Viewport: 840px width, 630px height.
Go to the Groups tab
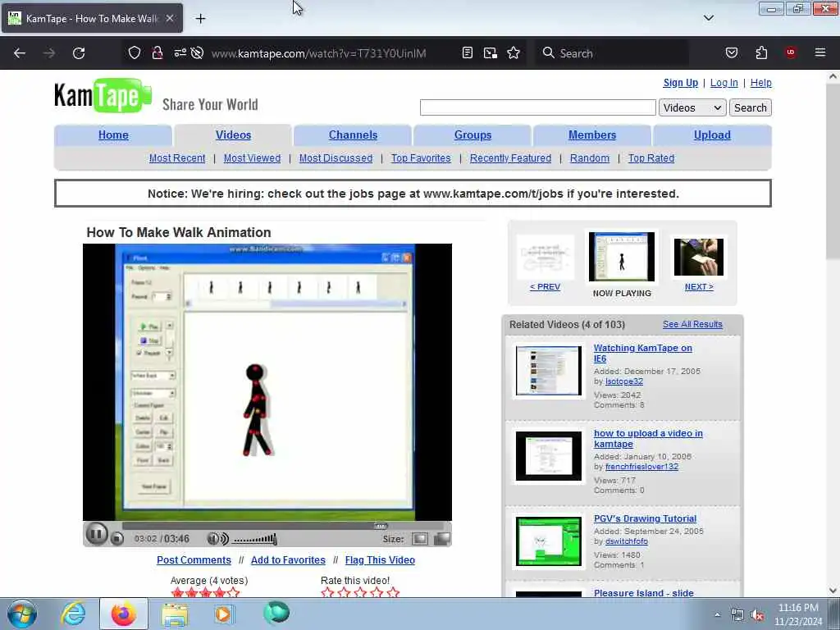point(472,135)
